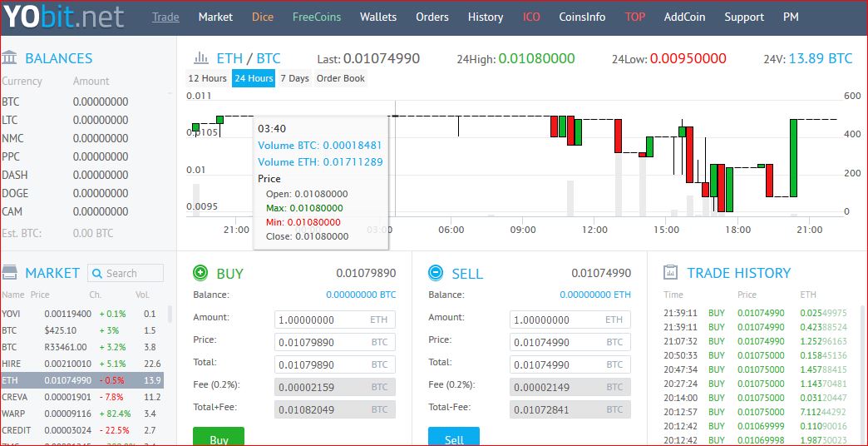Open CoinsInfo page
The image size is (868, 446).
[582, 17]
